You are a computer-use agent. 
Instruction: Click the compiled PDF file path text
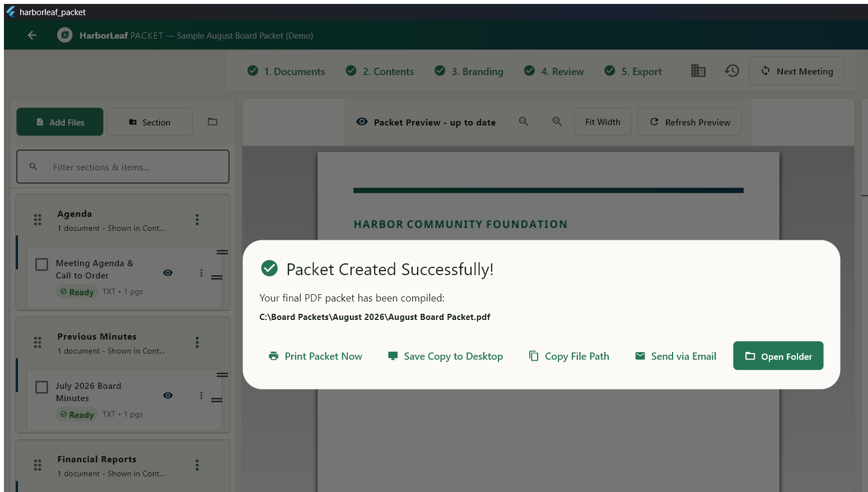(x=375, y=317)
